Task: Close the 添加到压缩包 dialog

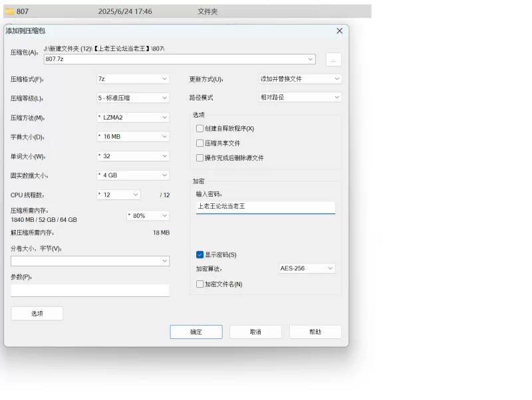Action: tap(339, 31)
